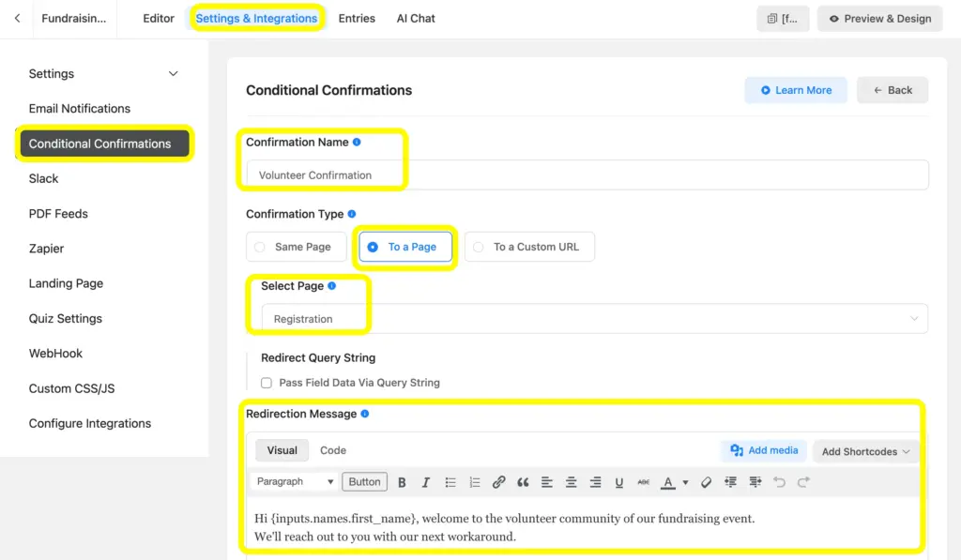Click the Confirmation Name input field
Viewport: 961px width, 560px height.
click(587, 175)
